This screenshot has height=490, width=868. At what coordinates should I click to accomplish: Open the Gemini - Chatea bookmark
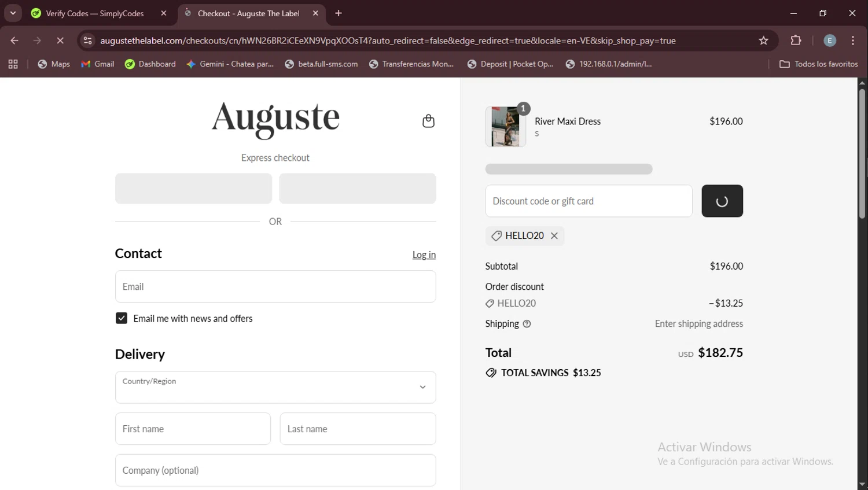pyautogui.click(x=230, y=64)
